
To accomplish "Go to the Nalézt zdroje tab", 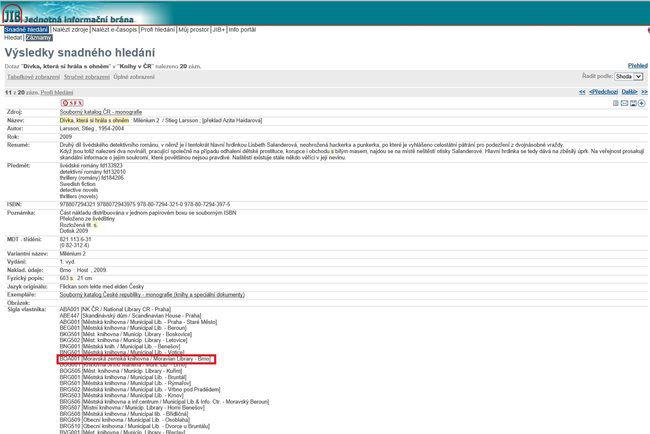I will [70, 30].
